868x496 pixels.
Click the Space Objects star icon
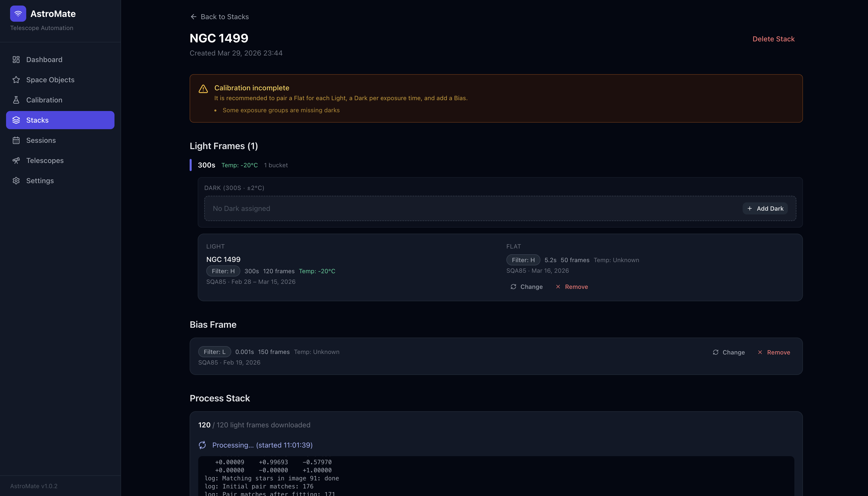point(16,80)
